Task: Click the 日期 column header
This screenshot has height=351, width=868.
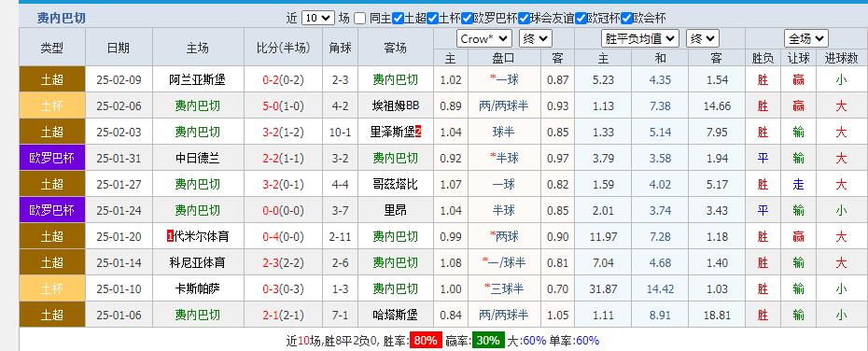Action: (119, 49)
